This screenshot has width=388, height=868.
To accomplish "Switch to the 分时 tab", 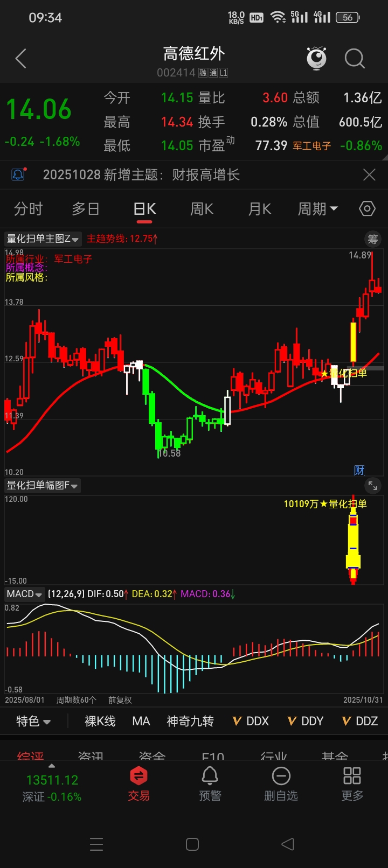I will pos(28,208).
